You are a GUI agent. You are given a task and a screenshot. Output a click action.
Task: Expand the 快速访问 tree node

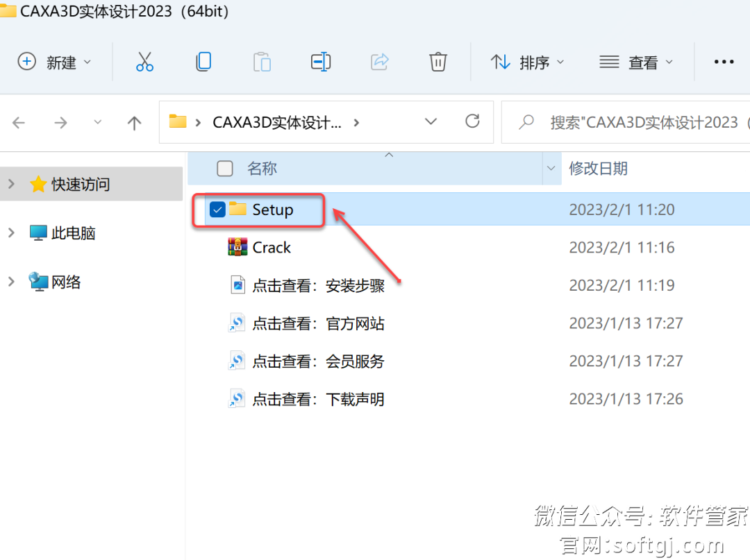[x=11, y=184]
